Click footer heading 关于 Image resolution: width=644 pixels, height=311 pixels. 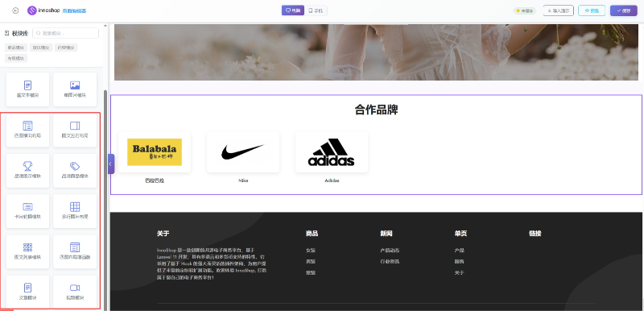(163, 234)
